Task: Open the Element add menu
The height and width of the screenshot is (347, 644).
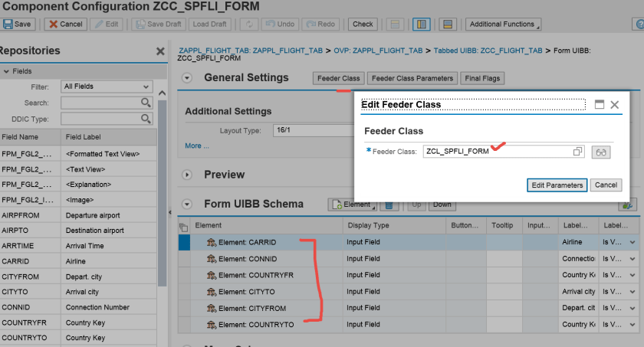Action: [x=353, y=205]
